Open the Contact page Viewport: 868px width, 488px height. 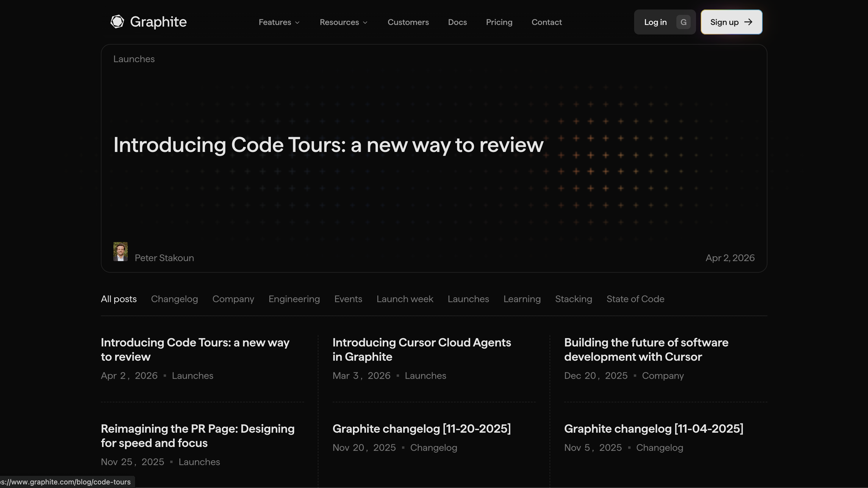click(x=547, y=22)
